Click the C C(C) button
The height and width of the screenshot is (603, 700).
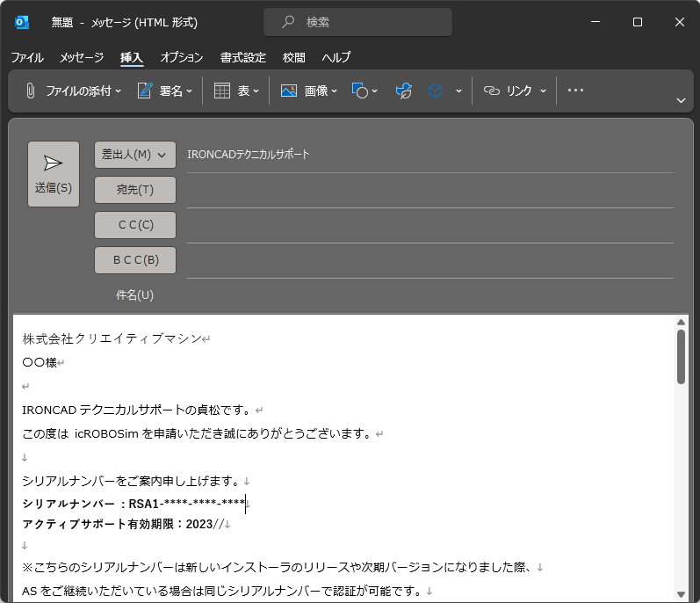click(135, 225)
